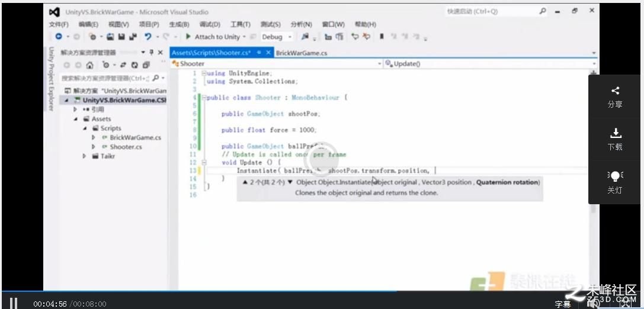Click the Visual Studio logo icon
The height and width of the screenshot is (309, 644).
click(55, 12)
